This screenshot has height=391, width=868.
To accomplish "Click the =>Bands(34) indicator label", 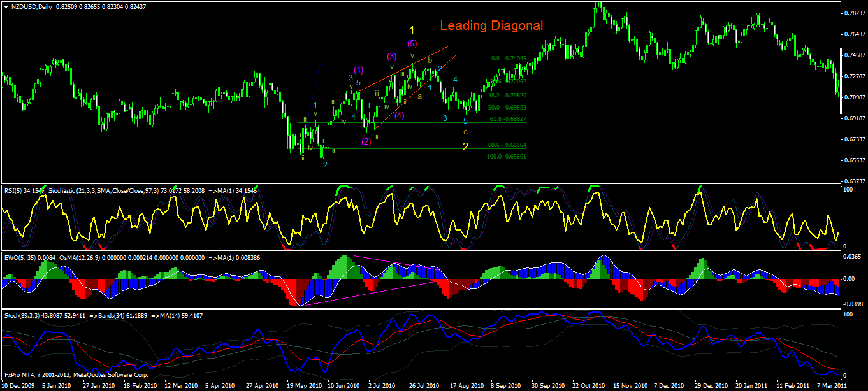I will (107, 315).
